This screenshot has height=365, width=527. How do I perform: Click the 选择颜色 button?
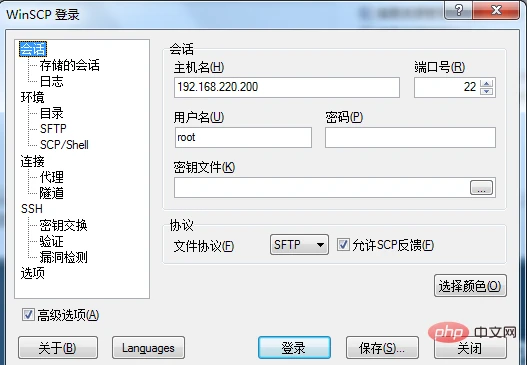pos(470,286)
